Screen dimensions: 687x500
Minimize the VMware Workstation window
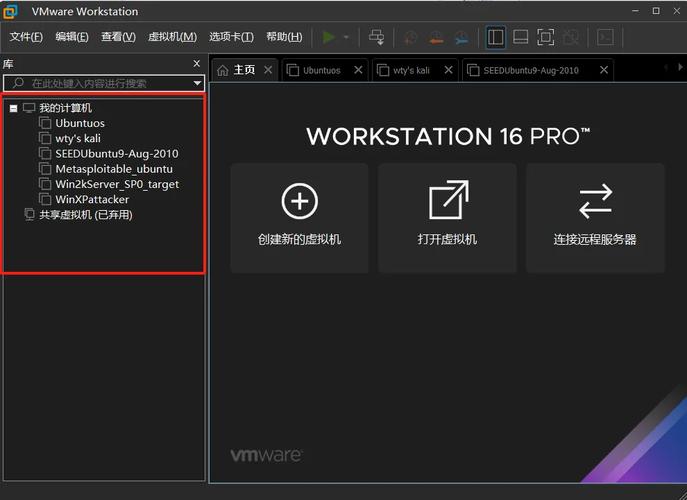coord(636,11)
